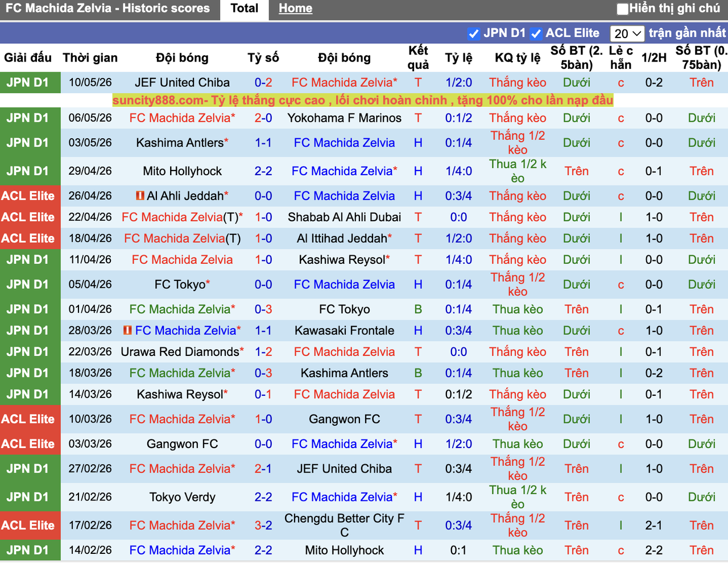Image resolution: width=728 pixels, height=563 pixels.
Task: Open the 3-2 score of the 17/02/26 match
Action: 263,525
